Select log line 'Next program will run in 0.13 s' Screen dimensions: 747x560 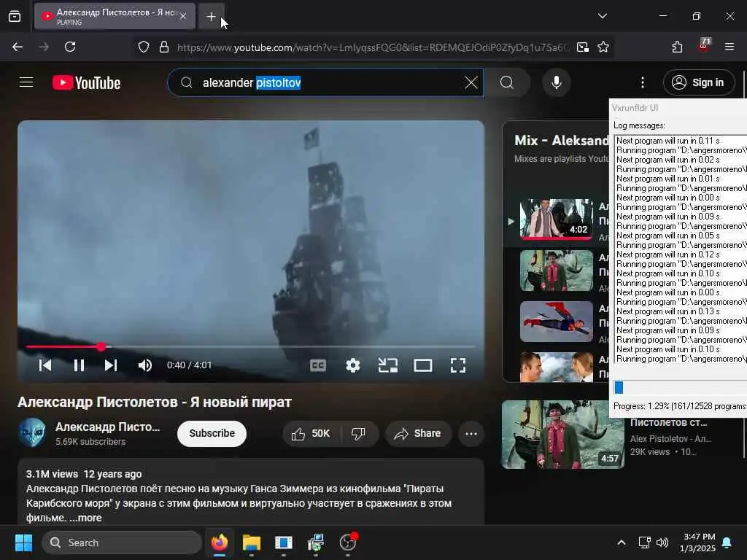click(667, 311)
